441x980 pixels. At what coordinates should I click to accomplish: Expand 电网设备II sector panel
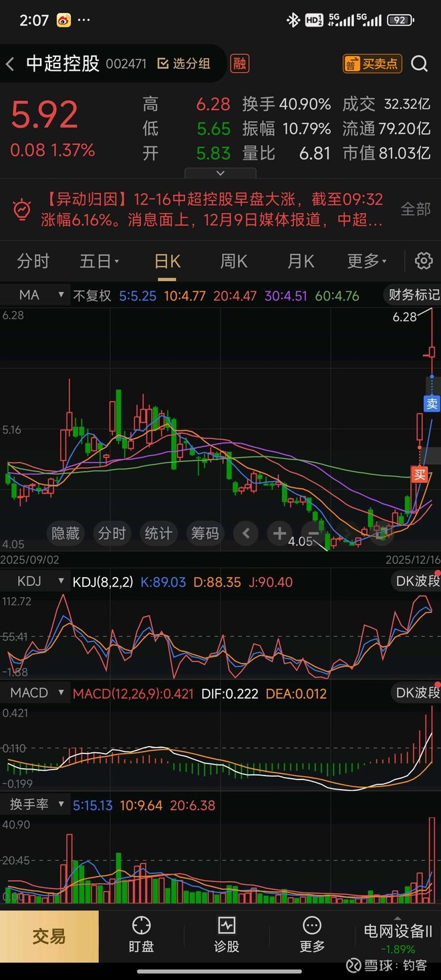(x=398, y=936)
